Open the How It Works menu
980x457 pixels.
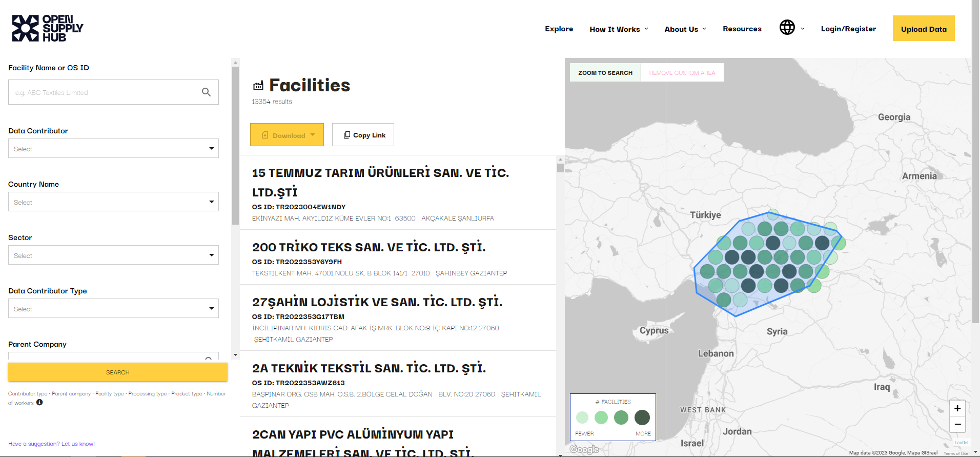coord(619,29)
